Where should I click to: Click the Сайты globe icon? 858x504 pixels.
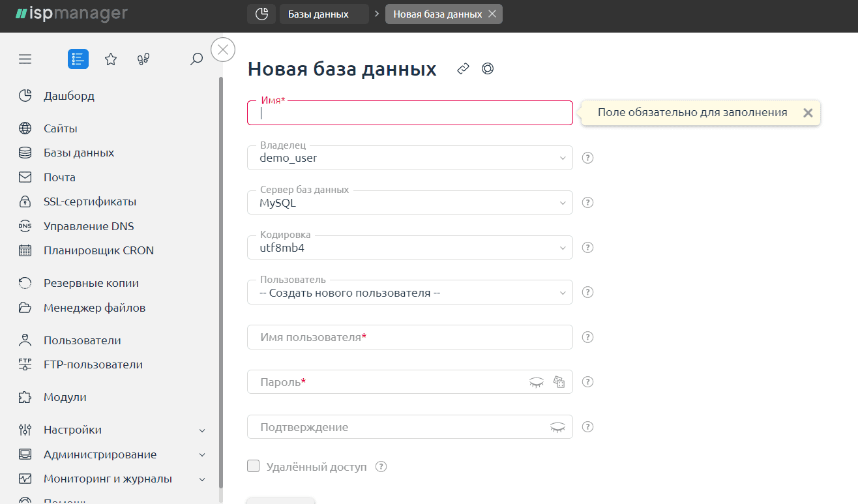(25, 128)
